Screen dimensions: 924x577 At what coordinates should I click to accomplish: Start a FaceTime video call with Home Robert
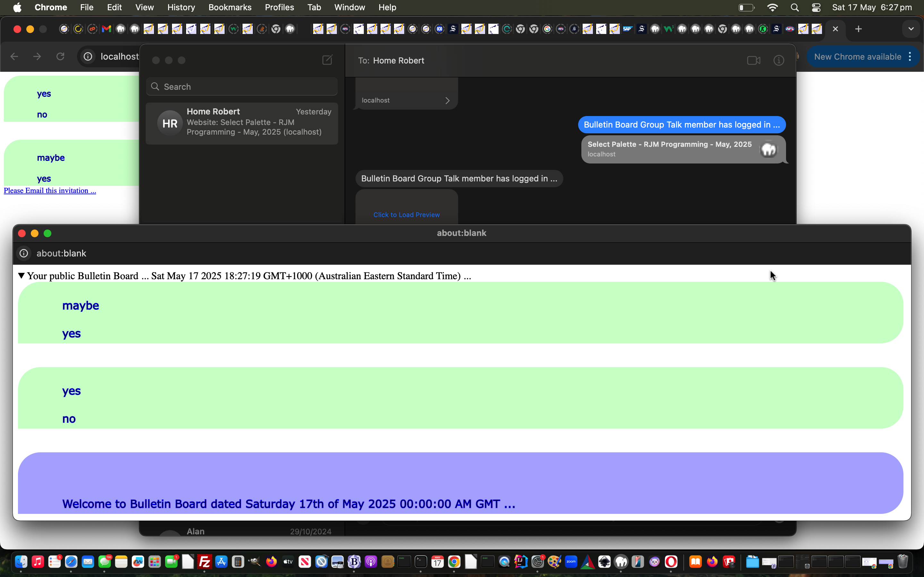753,61
